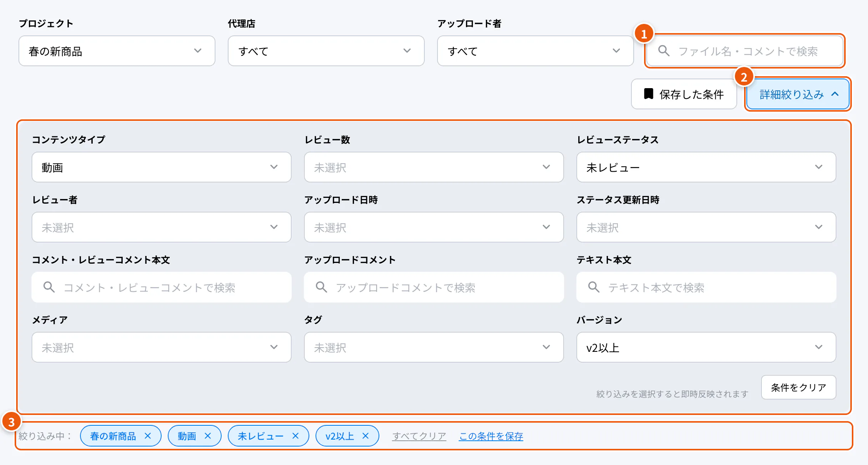
Task: Open the アップロード日時 dropdown
Action: pyautogui.click(x=434, y=227)
